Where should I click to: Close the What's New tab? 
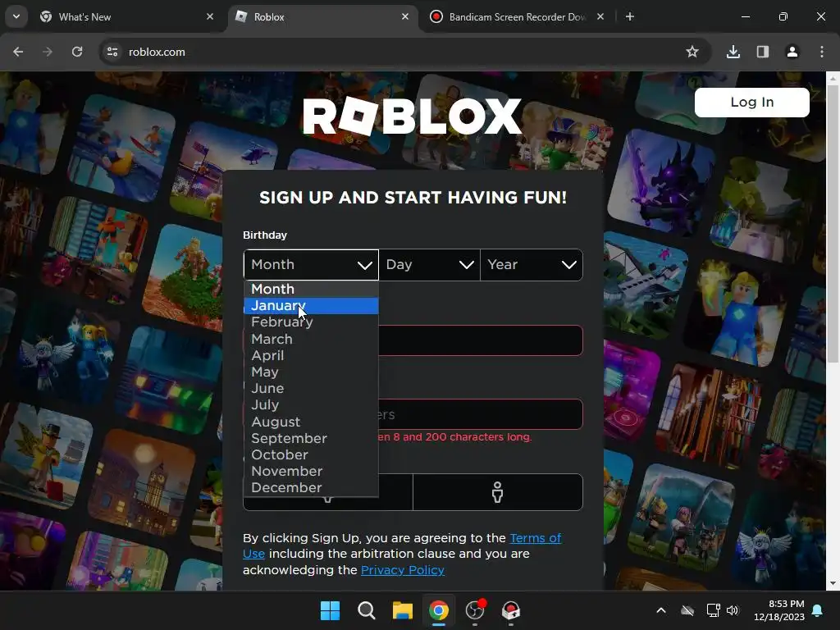[x=210, y=16]
